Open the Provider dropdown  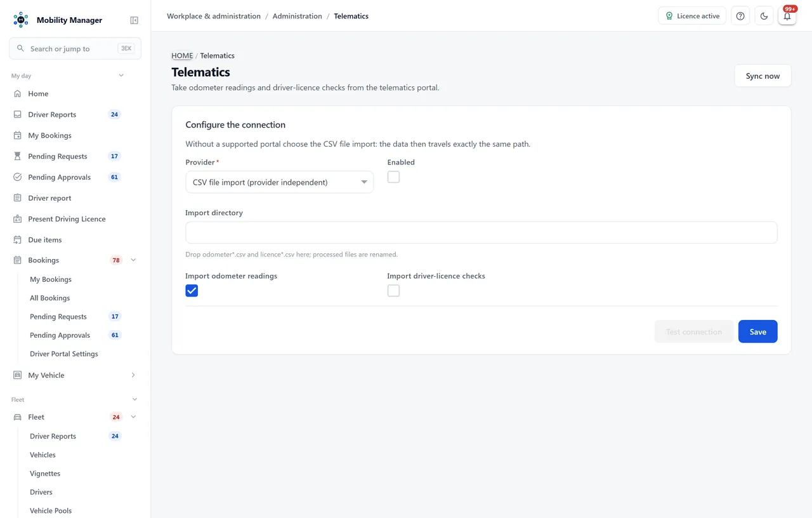(279, 182)
